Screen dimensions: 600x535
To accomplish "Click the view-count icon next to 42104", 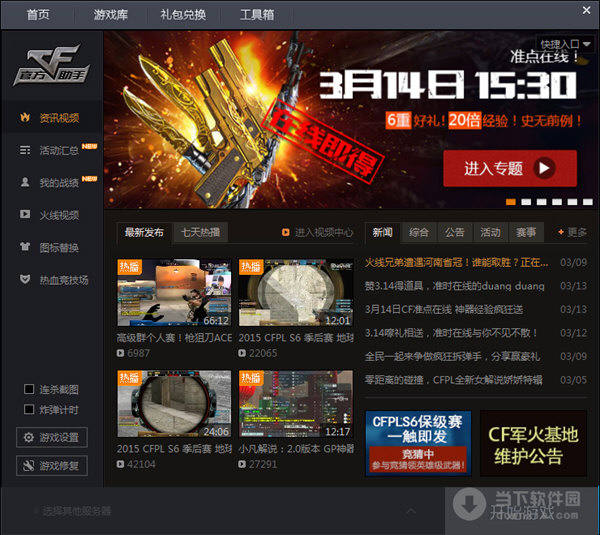I will [120, 464].
